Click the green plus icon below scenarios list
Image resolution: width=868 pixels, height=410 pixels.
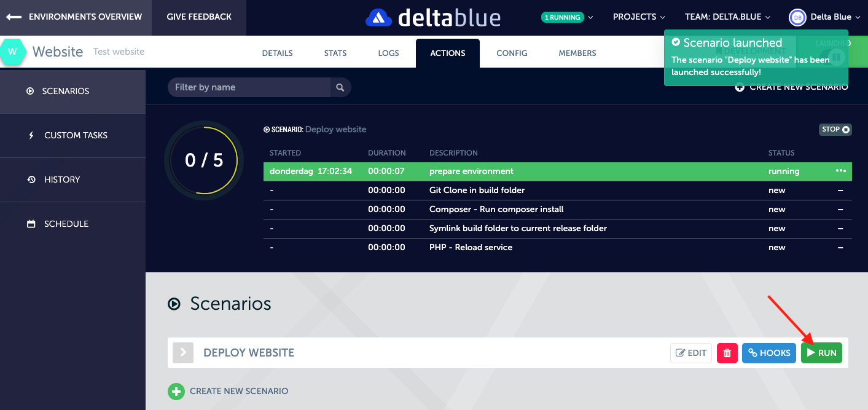coord(176,391)
